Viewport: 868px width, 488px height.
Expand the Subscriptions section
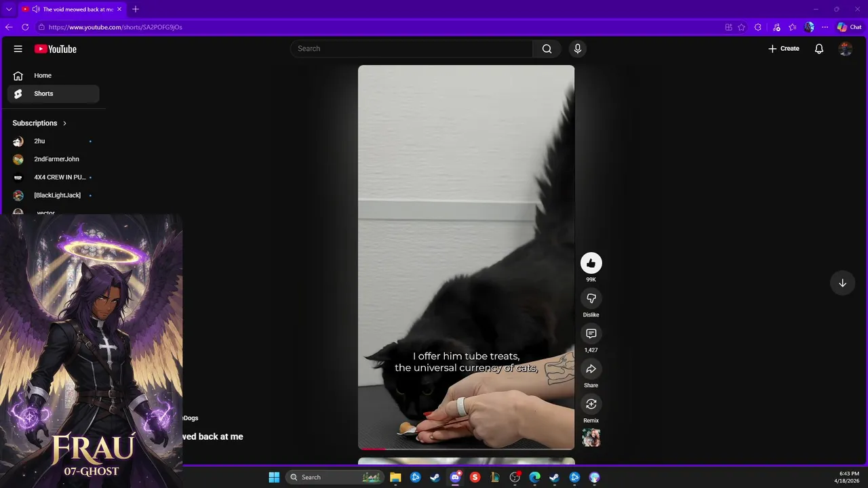coord(40,123)
